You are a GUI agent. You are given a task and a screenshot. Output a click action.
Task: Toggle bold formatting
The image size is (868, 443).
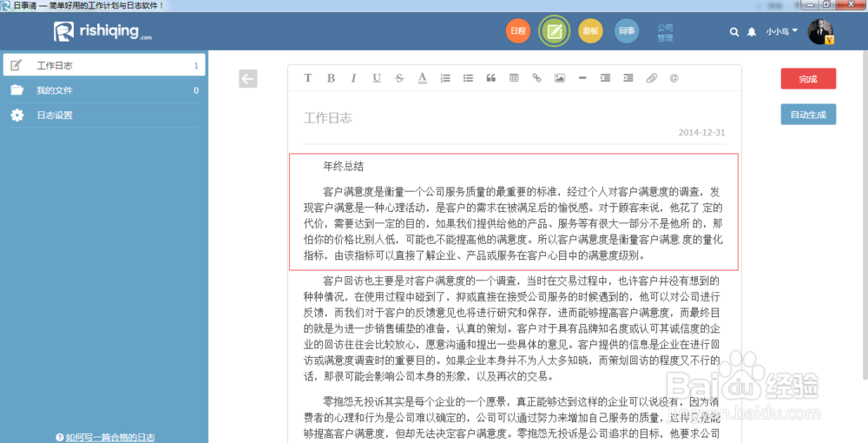(x=331, y=78)
